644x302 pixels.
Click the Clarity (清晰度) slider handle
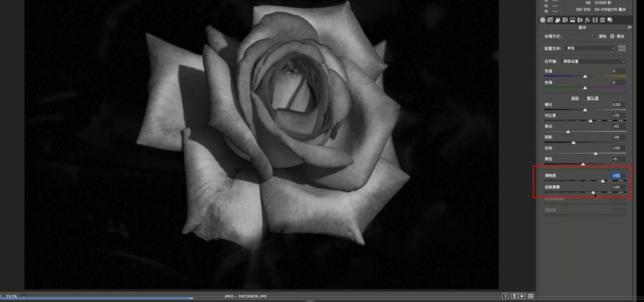(603, 180)
